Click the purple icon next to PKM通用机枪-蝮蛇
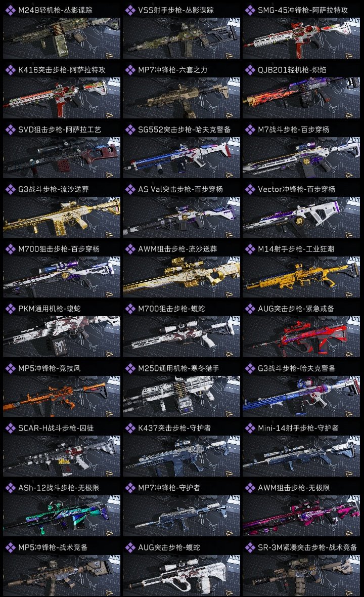This screenshot has height=597, width=364. [10, 309]
